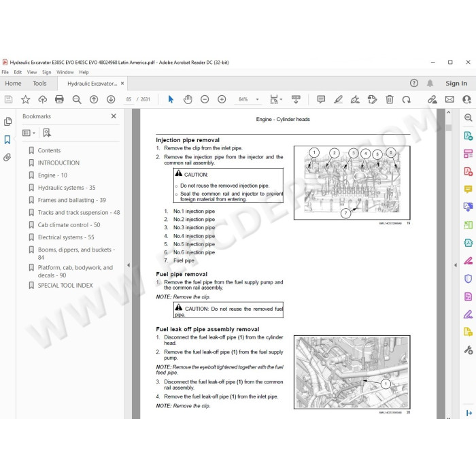The width and height of the screenshot is (476, 476).
Task: Open the File menu
Action: point(5,72)
